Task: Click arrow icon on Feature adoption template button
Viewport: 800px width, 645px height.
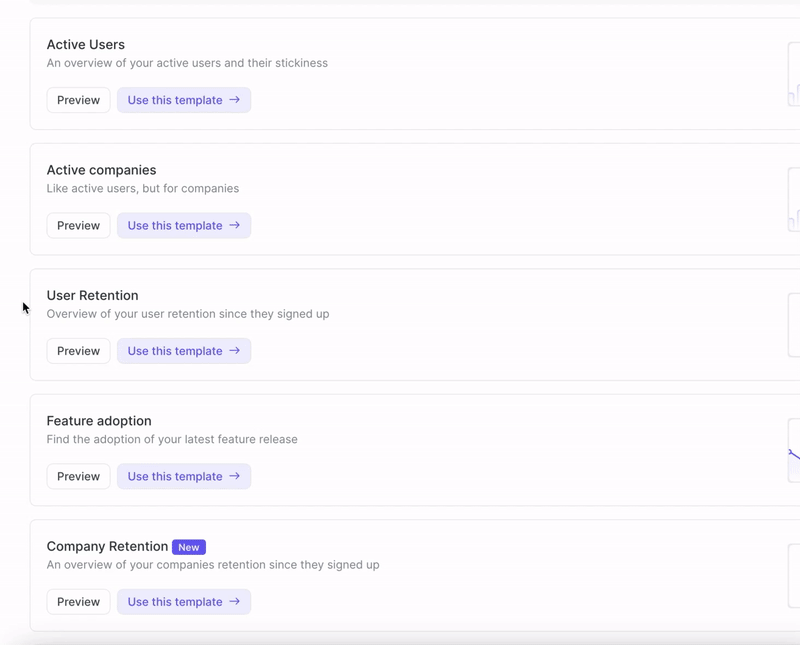Action: pos(234,476)
